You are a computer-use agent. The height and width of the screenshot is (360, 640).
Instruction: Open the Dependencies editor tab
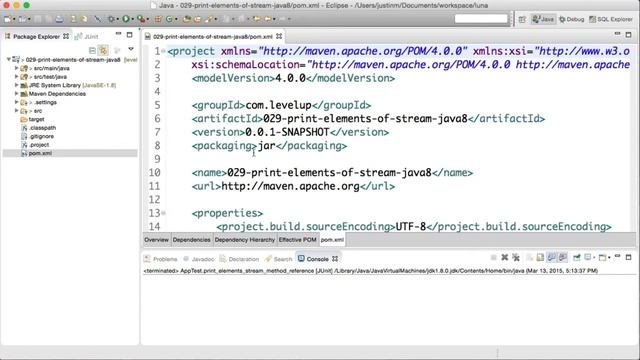pyautogui.click(x=191, y=240)
